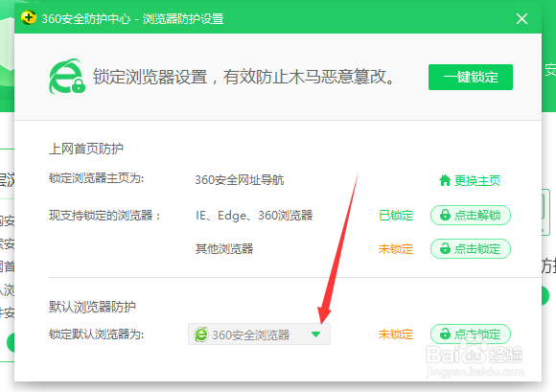This screenshot has width=556, height=392.
Task: Click the IE lock icon in header
Action: 67,77
